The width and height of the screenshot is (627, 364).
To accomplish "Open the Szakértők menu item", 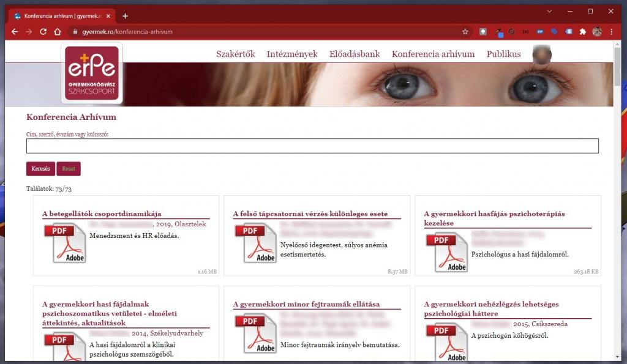I will pos(235,54).
